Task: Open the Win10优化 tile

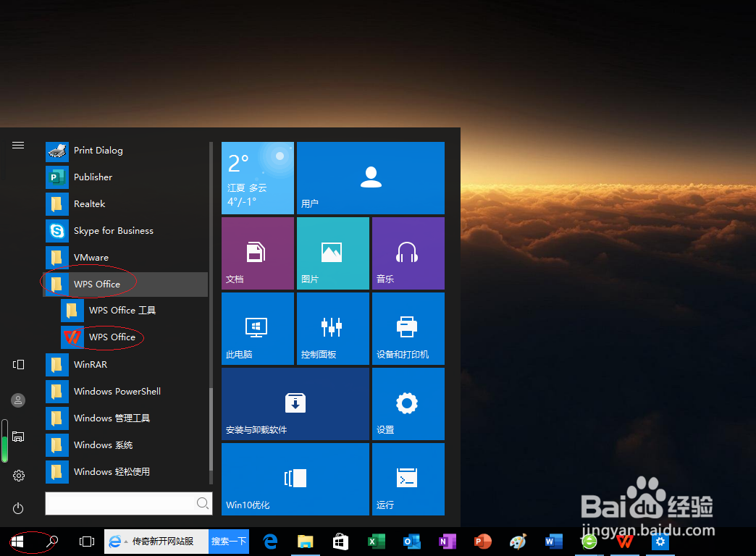Action: (295, 479)
